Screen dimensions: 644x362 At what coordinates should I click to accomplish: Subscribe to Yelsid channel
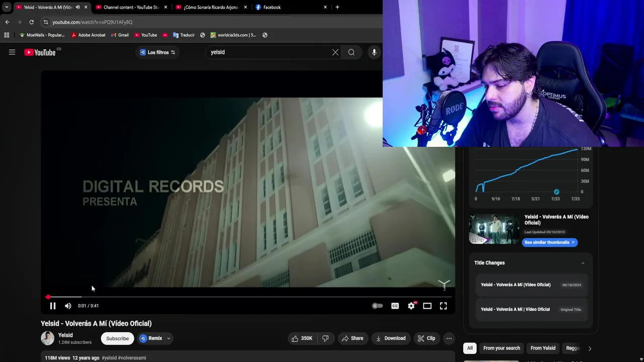[117, 338]
